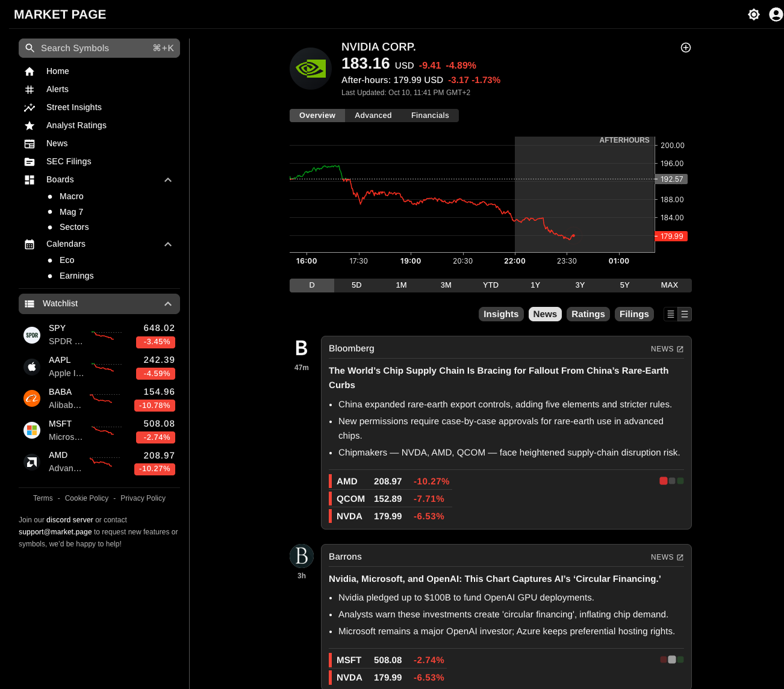
Task: Open the settings gear in the top bar
Action: point(753,14)
